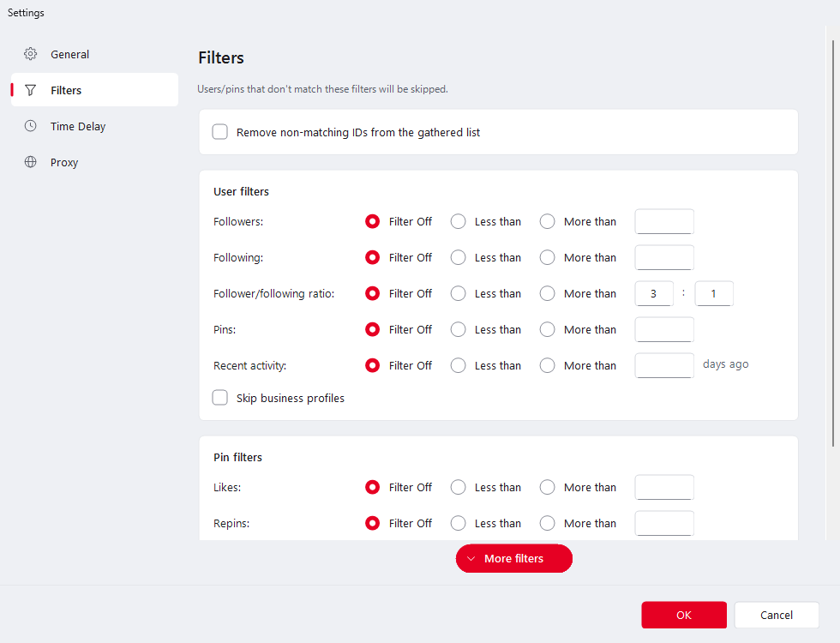The image size is (840, 643).
Task: Click the Following value input field
Action: click(664, 257)
